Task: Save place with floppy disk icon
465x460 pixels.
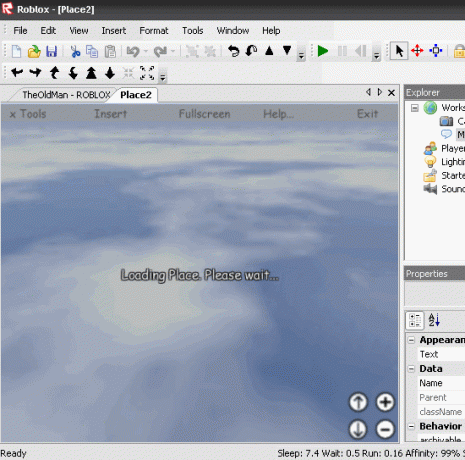Action: 52,52
